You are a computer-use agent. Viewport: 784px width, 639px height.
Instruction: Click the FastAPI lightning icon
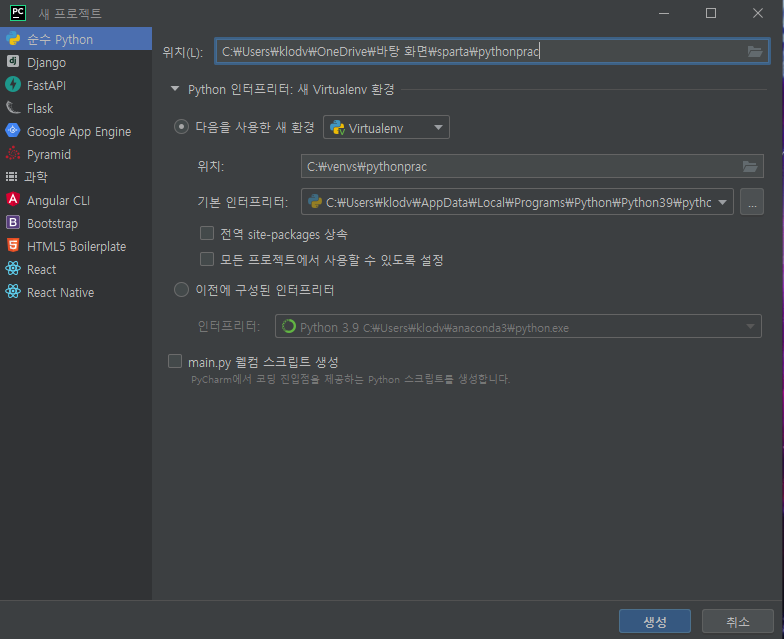point(13,84)
